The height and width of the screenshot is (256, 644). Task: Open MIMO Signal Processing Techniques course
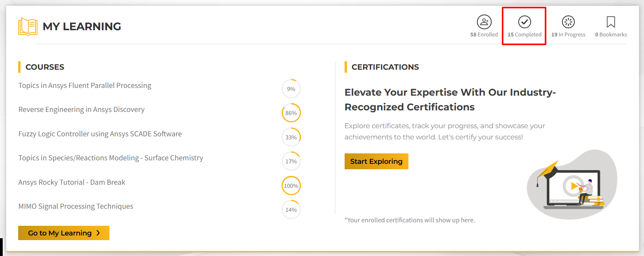pyautogui.click(x=76, y=206)
